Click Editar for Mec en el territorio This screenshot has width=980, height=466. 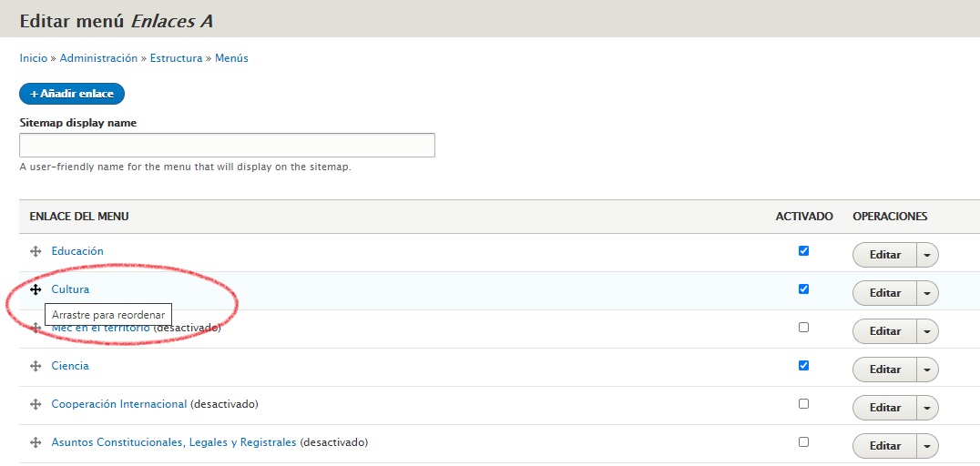pos(884,332)
